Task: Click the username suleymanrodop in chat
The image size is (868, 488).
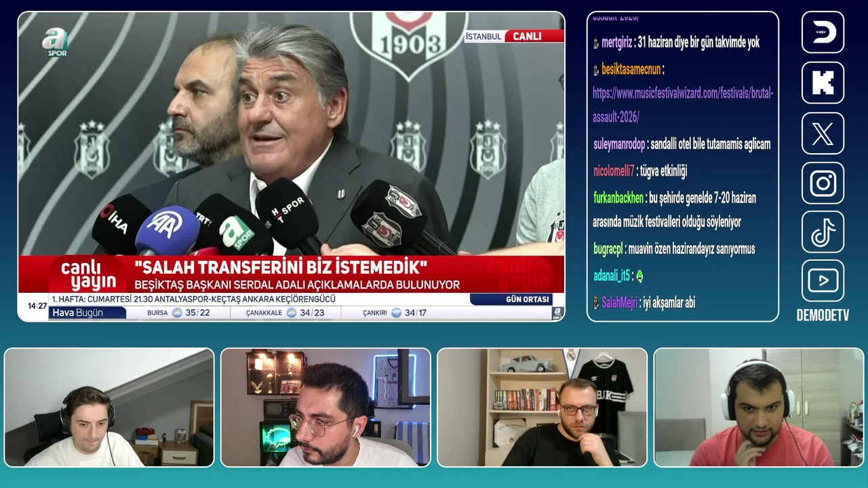Action: tap(620, 144)
